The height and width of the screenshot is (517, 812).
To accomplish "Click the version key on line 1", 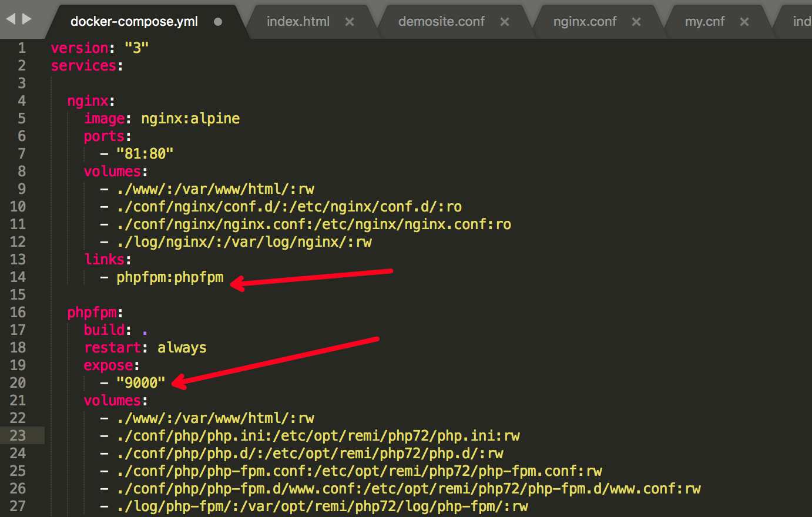I will pyautogui.click(x=79, y=48).
